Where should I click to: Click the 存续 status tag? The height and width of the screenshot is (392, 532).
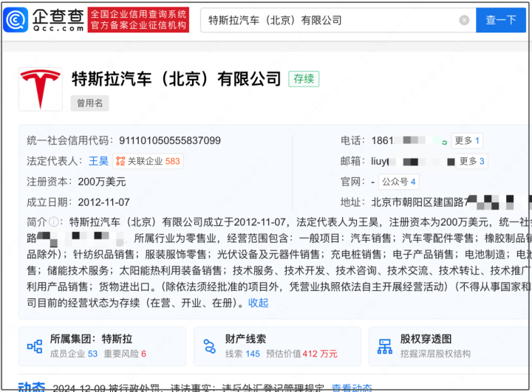[x=304, y=79]
